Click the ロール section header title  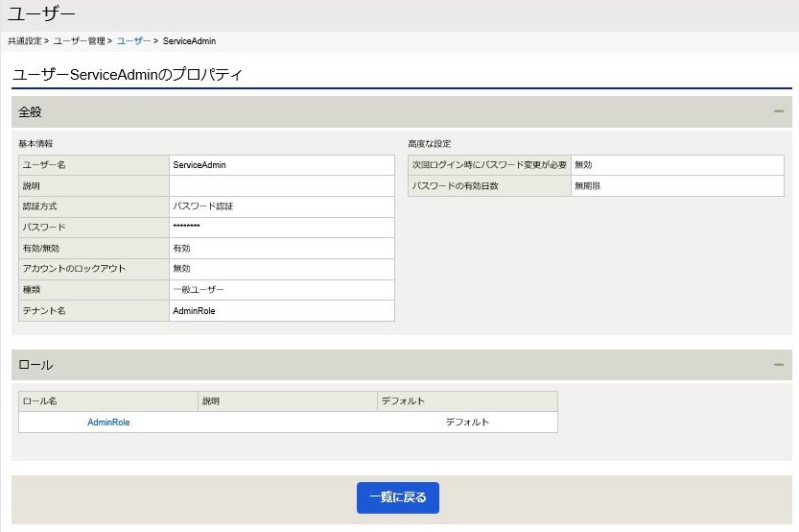(x=36, y=365)
